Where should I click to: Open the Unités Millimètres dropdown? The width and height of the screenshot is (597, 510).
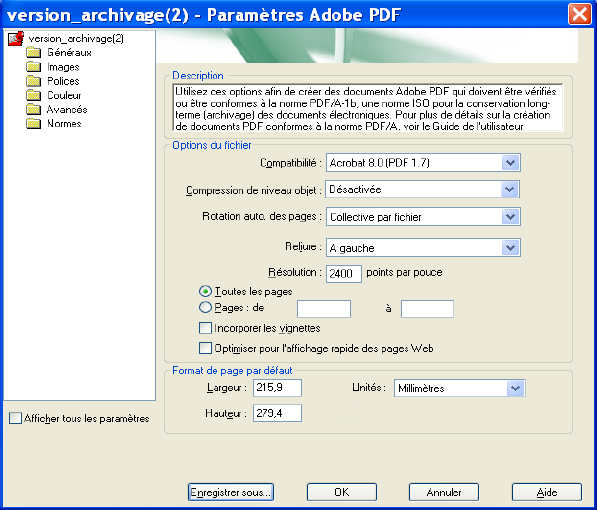pyautogui.click(x=460, y=388)
